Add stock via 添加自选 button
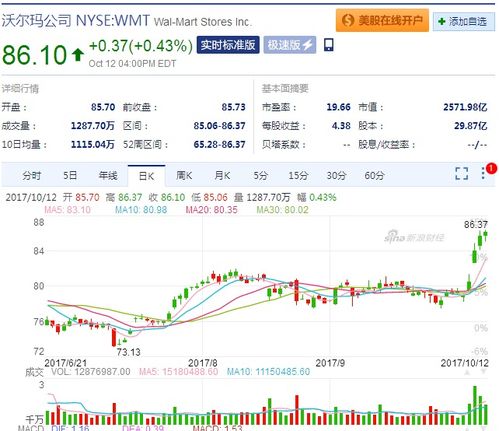 tap(464, 22)
